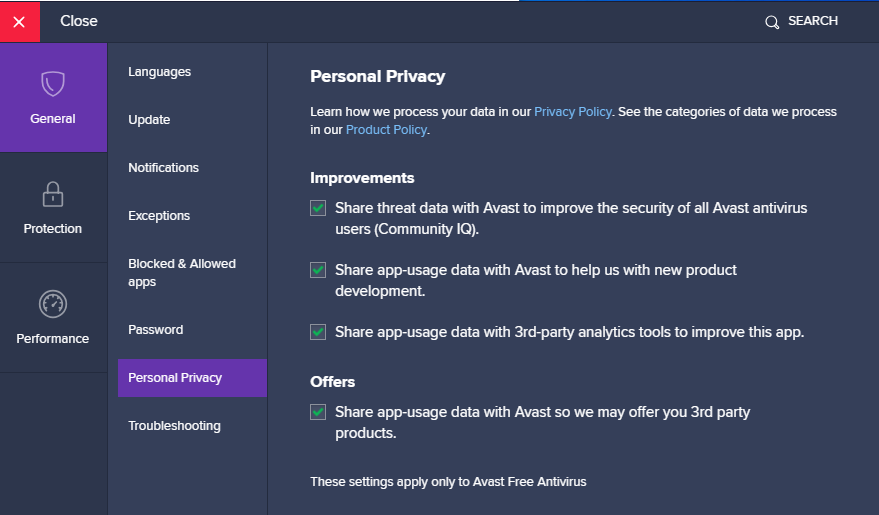Open the Languages settings

tap(160, 72)
